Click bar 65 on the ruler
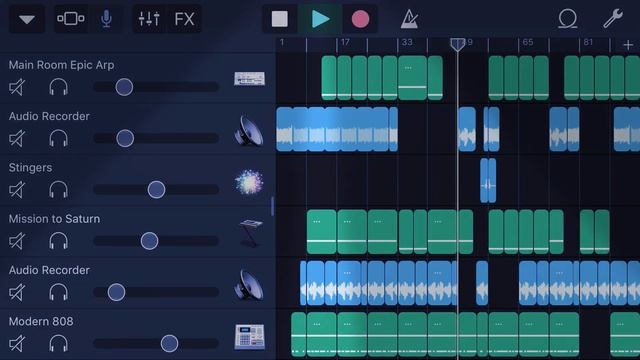Image resolution: width=640 pixels, height=360 pixels. 527,42
